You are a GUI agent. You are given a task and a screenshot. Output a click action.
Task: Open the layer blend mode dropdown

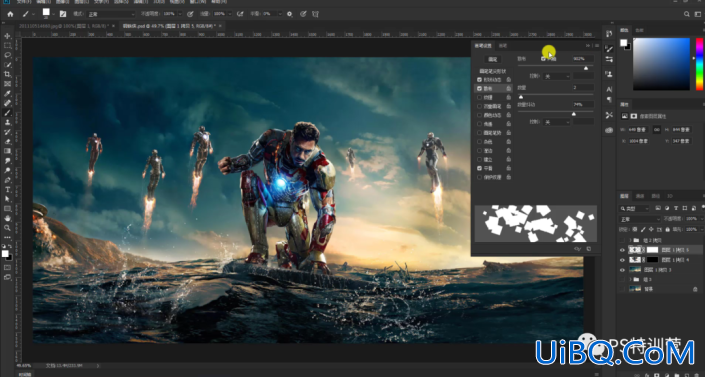(x=640, y=219)
